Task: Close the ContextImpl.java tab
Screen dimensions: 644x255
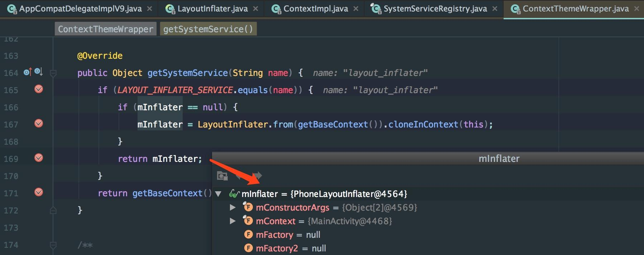Action: pos(356,9)
